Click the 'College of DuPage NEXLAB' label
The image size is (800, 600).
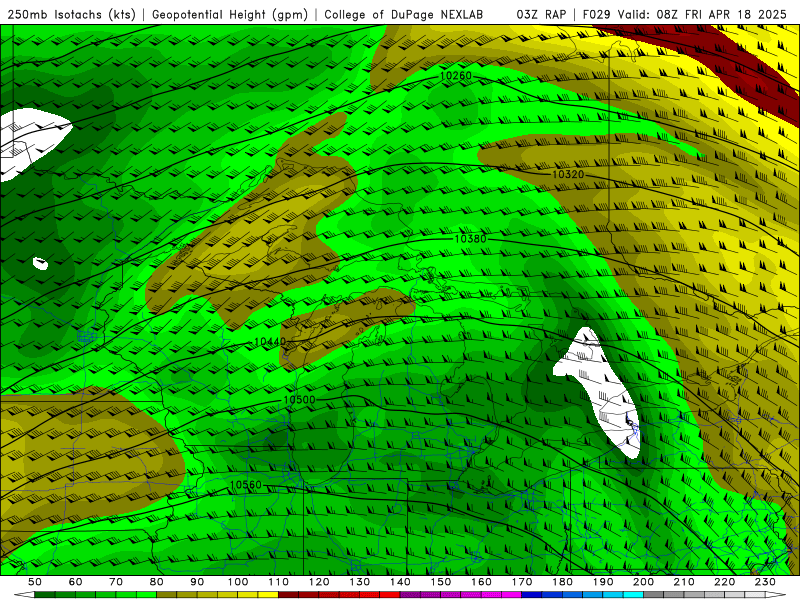pyautogui.click(x=403, y=14)
